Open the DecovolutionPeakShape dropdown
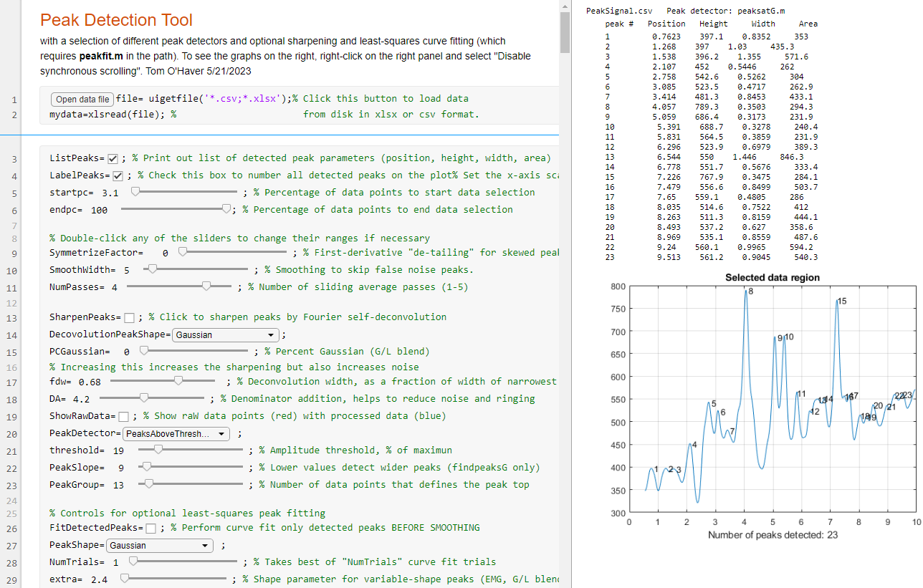 pos(226,334)
